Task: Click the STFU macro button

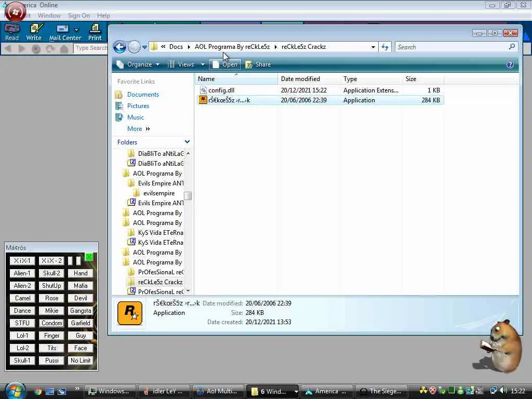Action: coord(22,323)
